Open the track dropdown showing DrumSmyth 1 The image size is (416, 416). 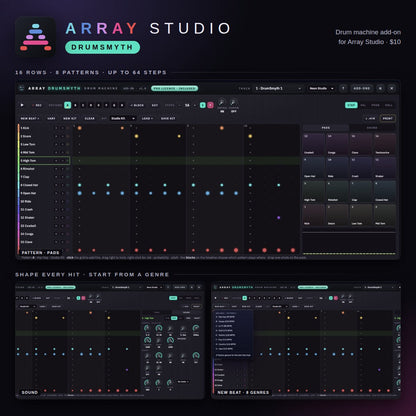(x=278, y=88)
